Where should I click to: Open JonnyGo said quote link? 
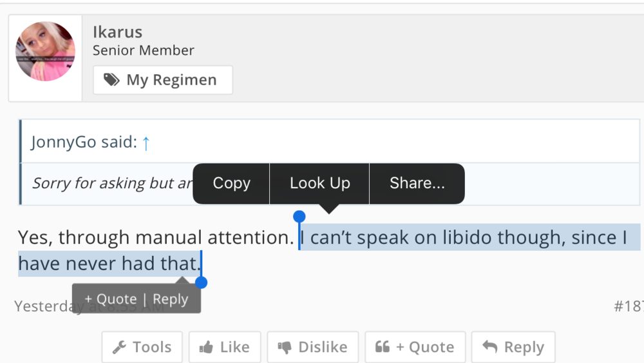click(84, 142)
